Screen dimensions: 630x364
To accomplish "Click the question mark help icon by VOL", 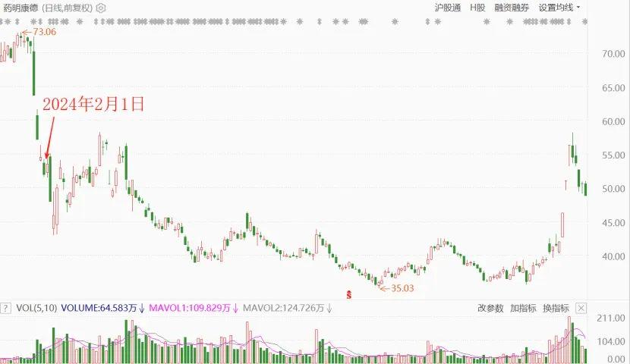I will point(5,308).
